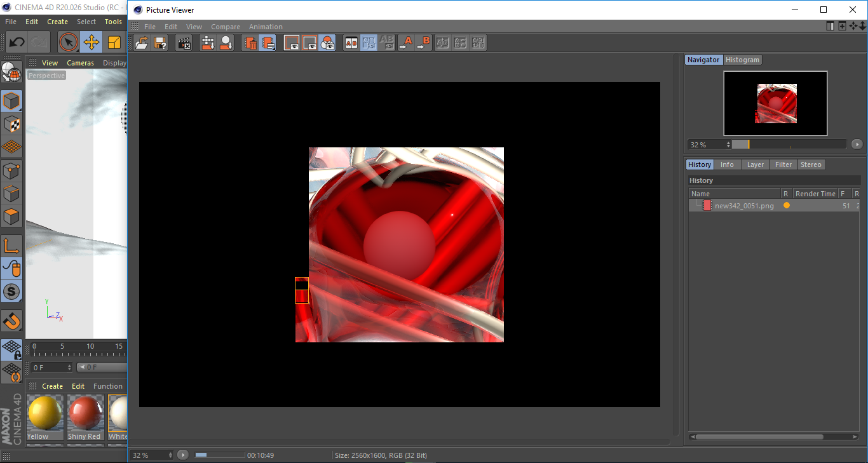
Task: Toggle Workplane mode orange grid icon
Action: click(11, 147)
